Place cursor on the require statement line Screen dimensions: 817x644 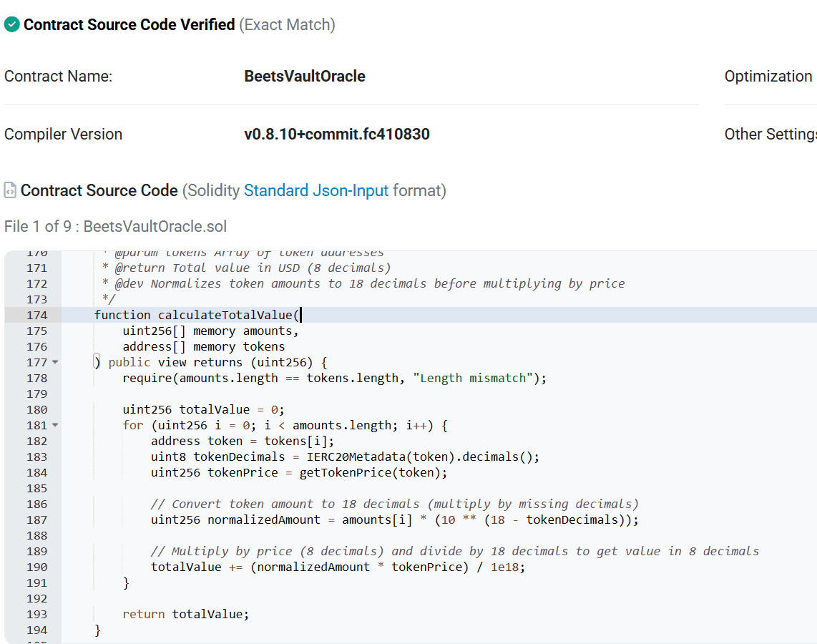click(x=333, y=379)
